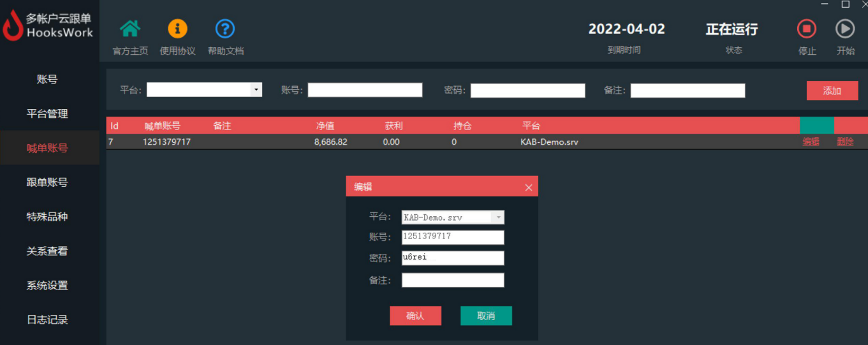Open the 官方主页 home icon
This screenshot has height=345, width=868.
(x=130, y=29)
